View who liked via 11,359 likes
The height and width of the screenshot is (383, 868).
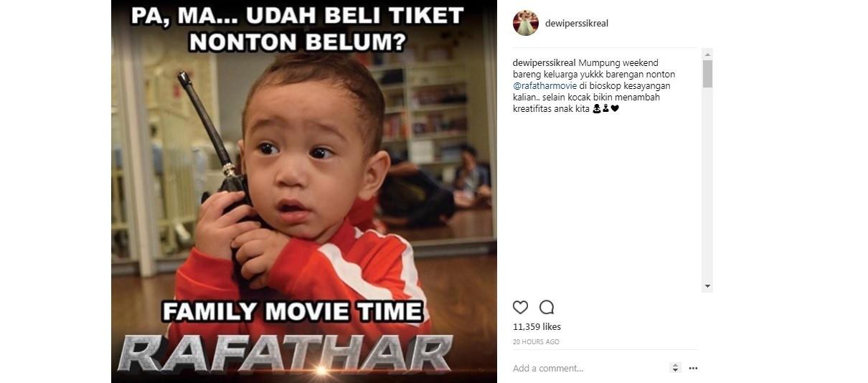pos(537,327)
